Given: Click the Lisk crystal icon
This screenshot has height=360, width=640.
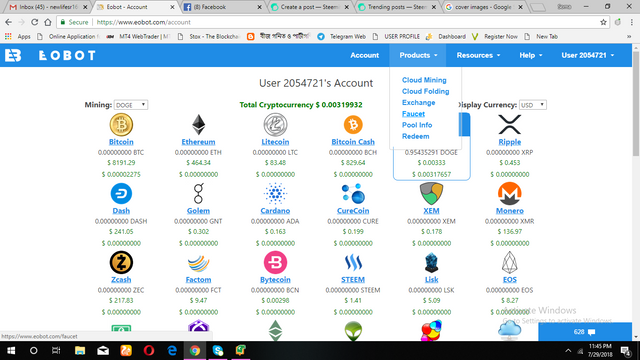Looking at the screenshot, I should click(x=431, y=262).
